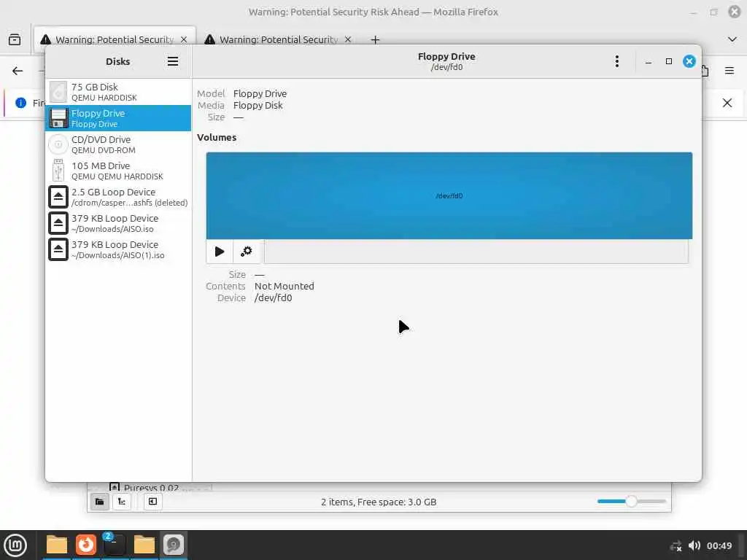Select the CD/DVD Drive QEMU DVD-ROM
747x560 pixels.
coord(118,144)
